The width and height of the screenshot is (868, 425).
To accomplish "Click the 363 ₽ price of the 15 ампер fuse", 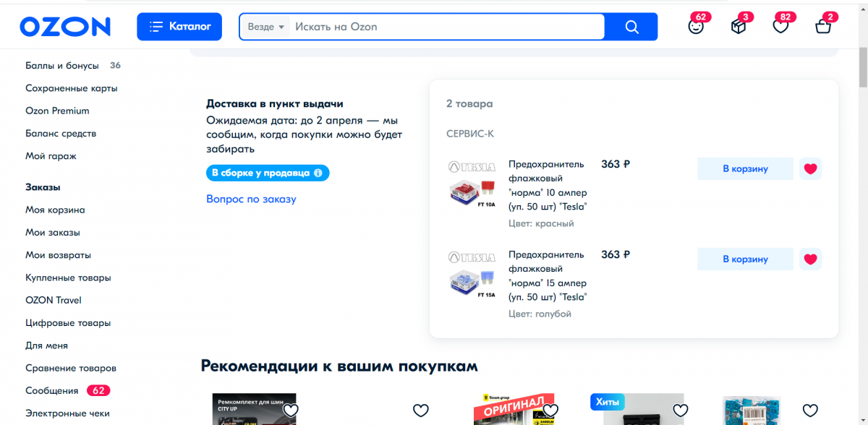I will [616, 254].
